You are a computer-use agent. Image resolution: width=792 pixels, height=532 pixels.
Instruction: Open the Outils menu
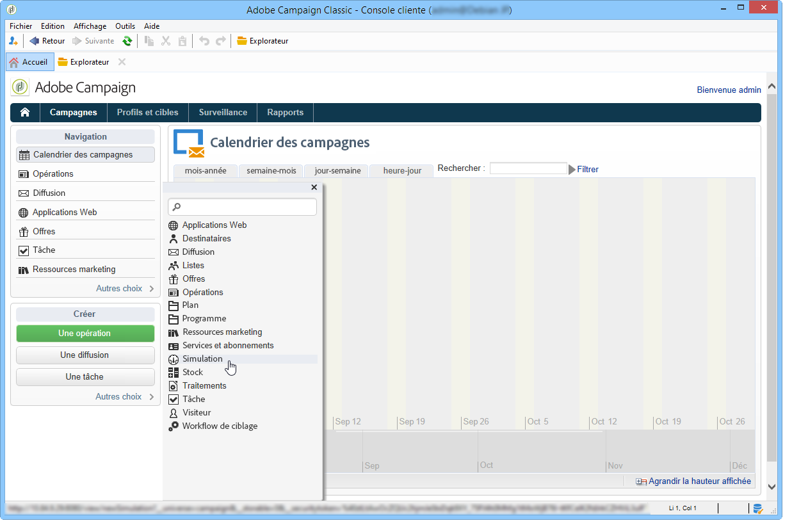tap(125, 26)
